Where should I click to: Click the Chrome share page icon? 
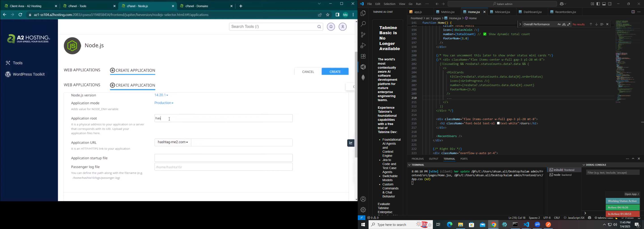pos(320,15)
